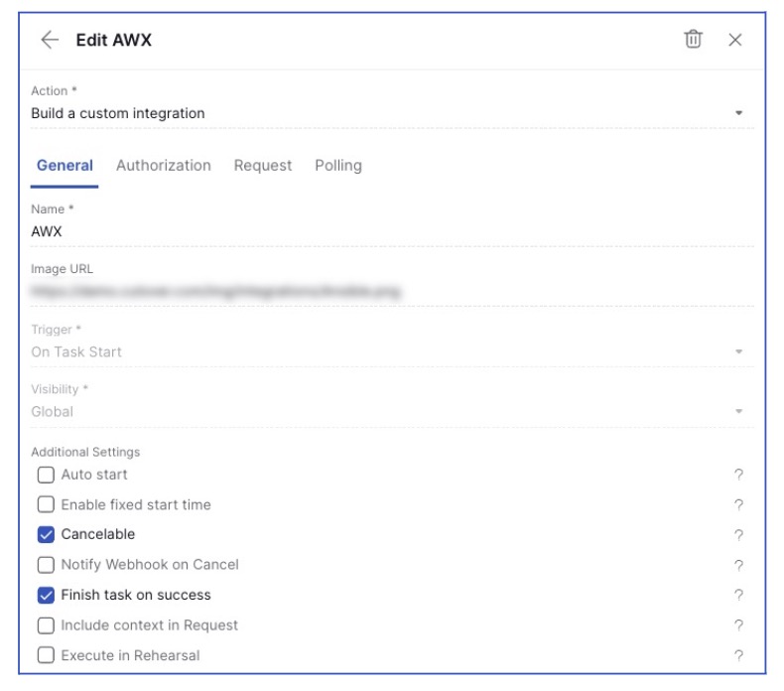Image resolution: width=784 pixels, height=691 pixels.
Task: Open help for Auto start setting
Action: coord(738,476)
